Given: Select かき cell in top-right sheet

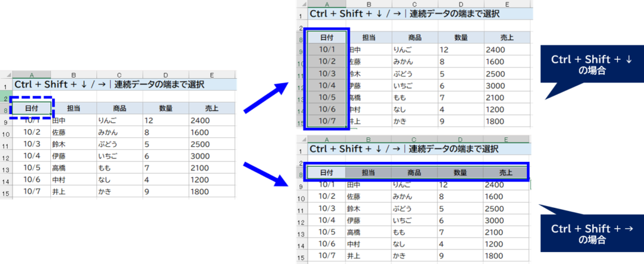Looking at the screenshot, I should pos(415,122).
